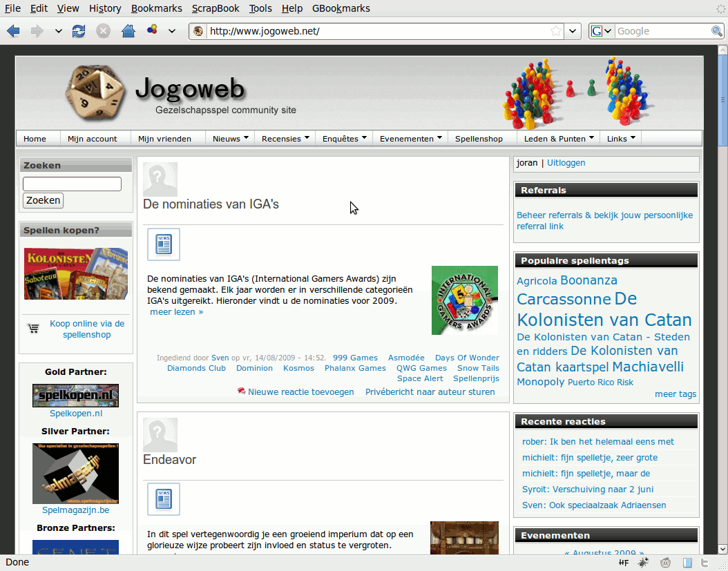Click the author avatar above Endeavor
This screenshot has height=571, width=728.
coord(160,435)
